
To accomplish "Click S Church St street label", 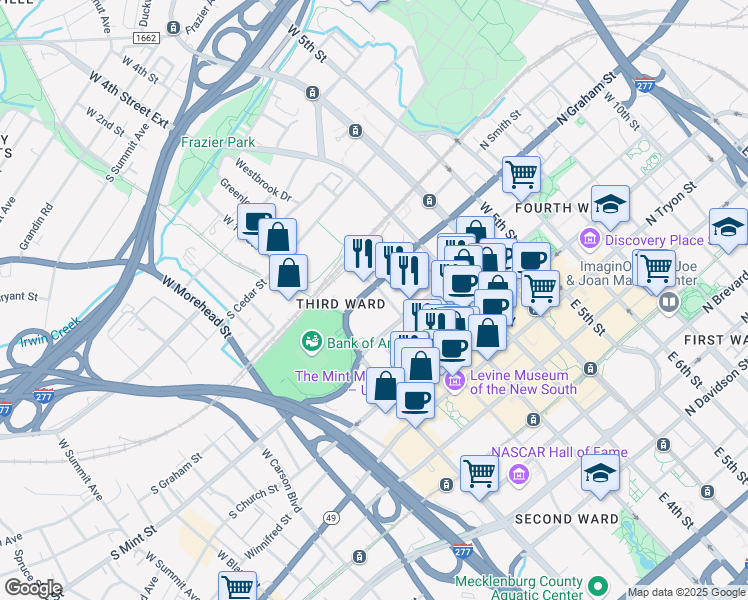I will click(253, 502).
